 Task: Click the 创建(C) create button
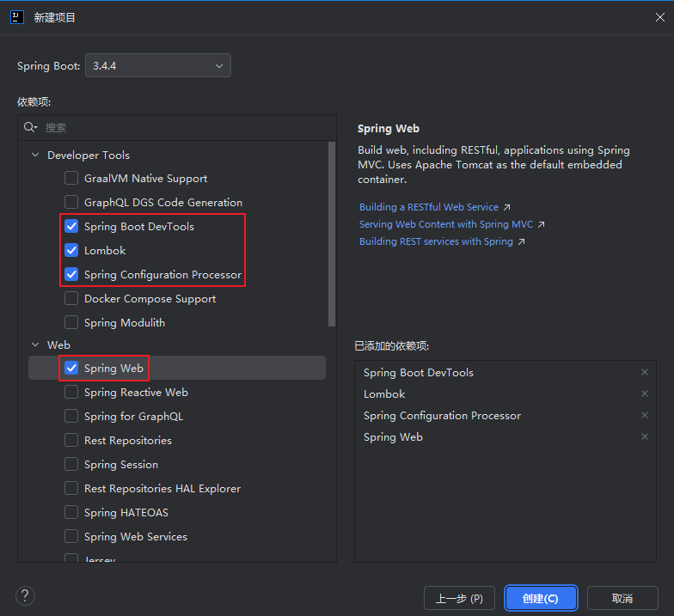tap(540, 598)
